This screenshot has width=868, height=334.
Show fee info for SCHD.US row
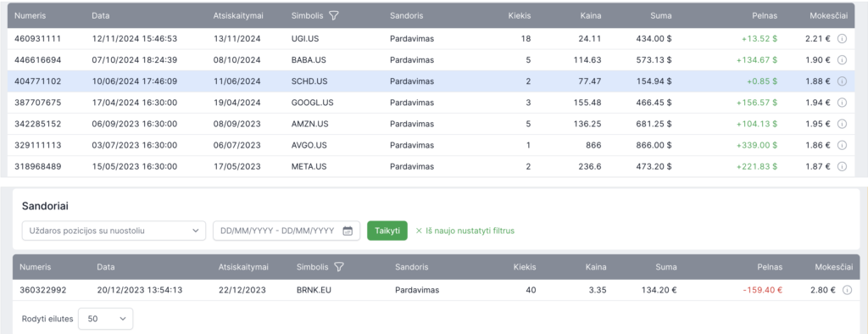(x=842, y=81)
